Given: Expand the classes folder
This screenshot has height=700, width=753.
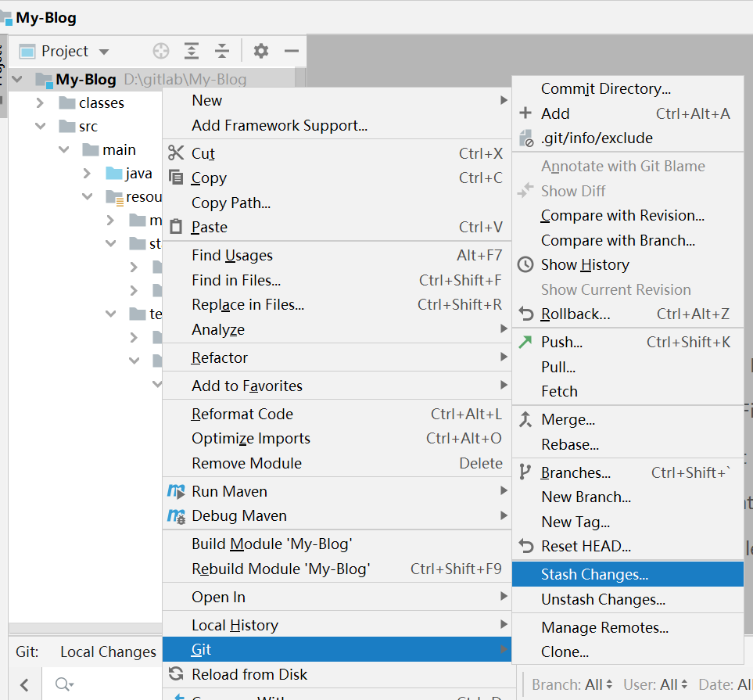Looking at the screenshot, I should (40, 103).
